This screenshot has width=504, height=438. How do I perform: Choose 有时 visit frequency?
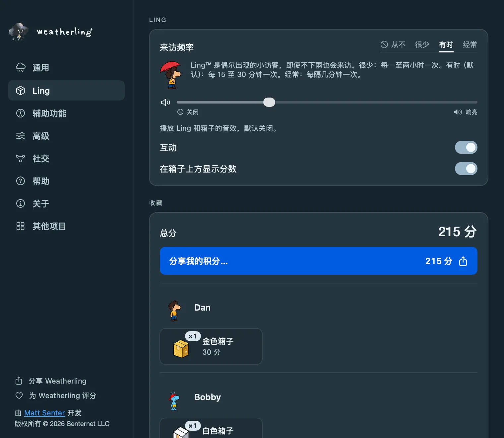click(446, 44)
